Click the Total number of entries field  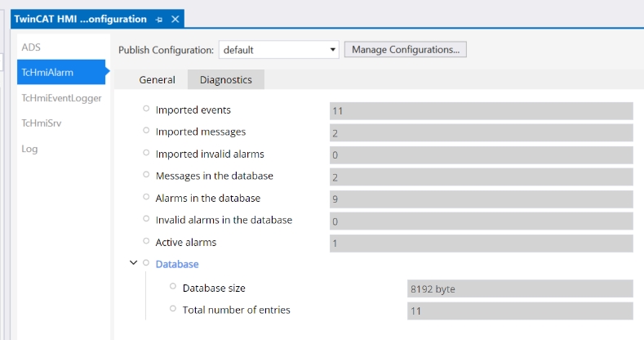tap(520, 311)
